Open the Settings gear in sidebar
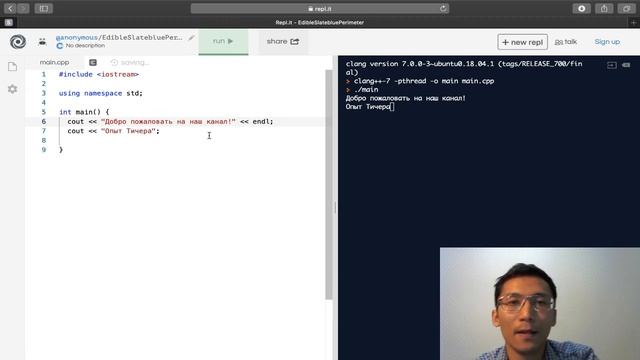 tap(13, 89)
